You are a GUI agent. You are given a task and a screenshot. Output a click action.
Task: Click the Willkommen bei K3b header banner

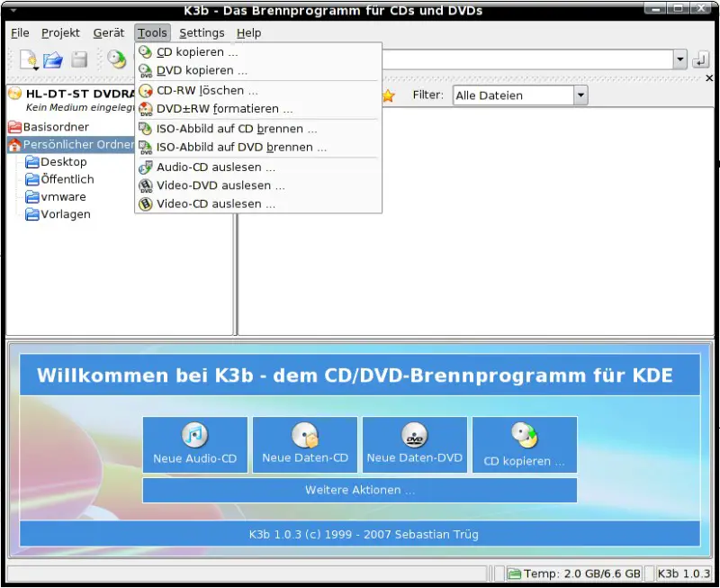359,375
